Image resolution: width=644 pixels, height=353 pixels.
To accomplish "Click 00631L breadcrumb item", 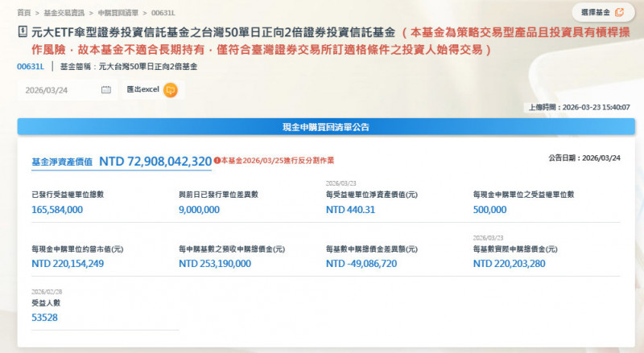I will (163, 13).
